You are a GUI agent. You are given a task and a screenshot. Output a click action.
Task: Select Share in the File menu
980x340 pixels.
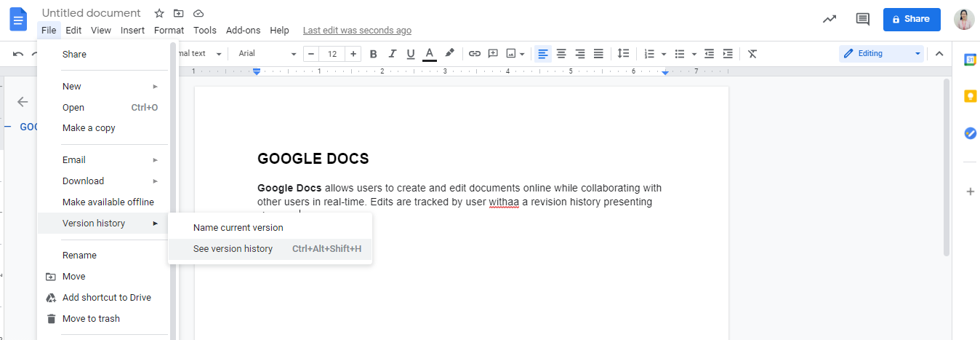[103, 54]
